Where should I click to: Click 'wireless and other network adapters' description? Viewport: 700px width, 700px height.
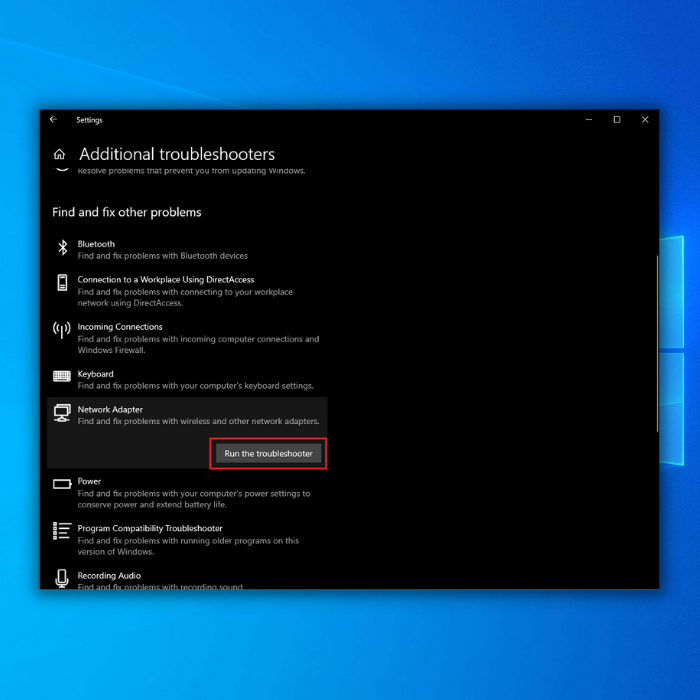tap(198, 421)
